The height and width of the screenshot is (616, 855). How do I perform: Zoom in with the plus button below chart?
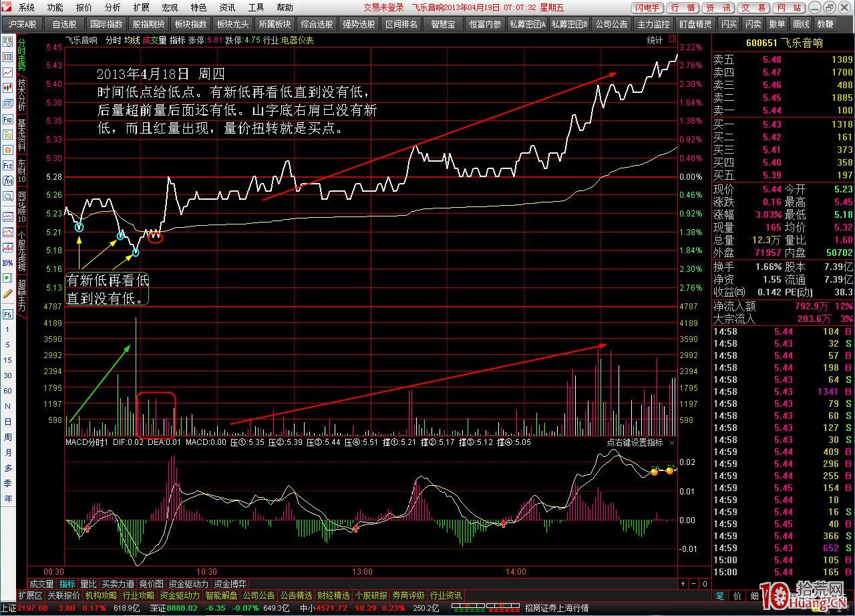coord(683,584)
